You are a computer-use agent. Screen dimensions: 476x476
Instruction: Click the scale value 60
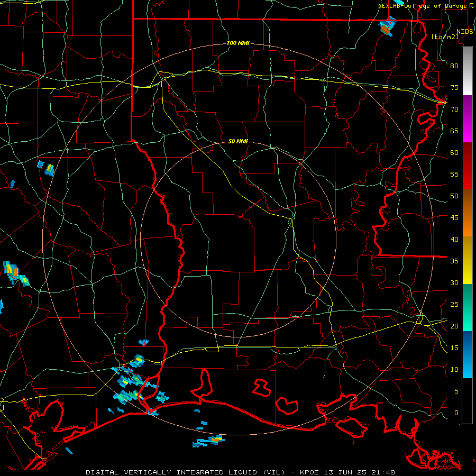tap(454, 153)
